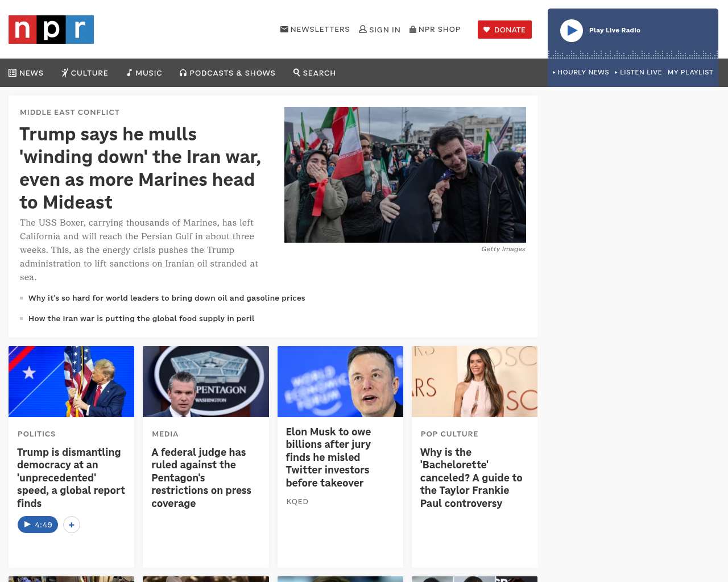Click the Sign In person icon
This screenshot has width=728, height=582.
363,29
